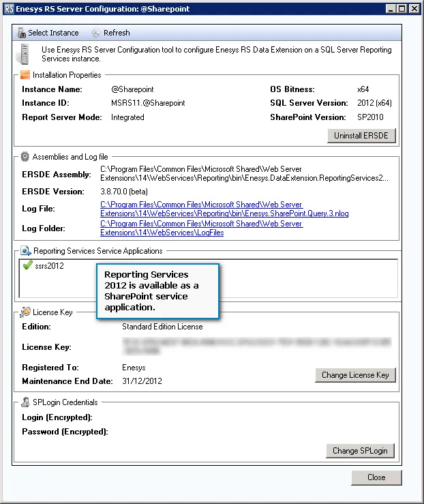Click the Change License Key button

click(355, 375)
